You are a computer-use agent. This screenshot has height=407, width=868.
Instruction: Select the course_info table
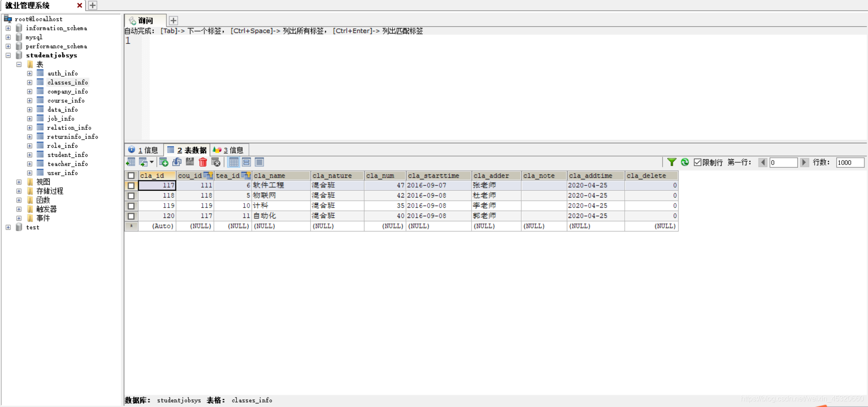[x=66, y=100]
